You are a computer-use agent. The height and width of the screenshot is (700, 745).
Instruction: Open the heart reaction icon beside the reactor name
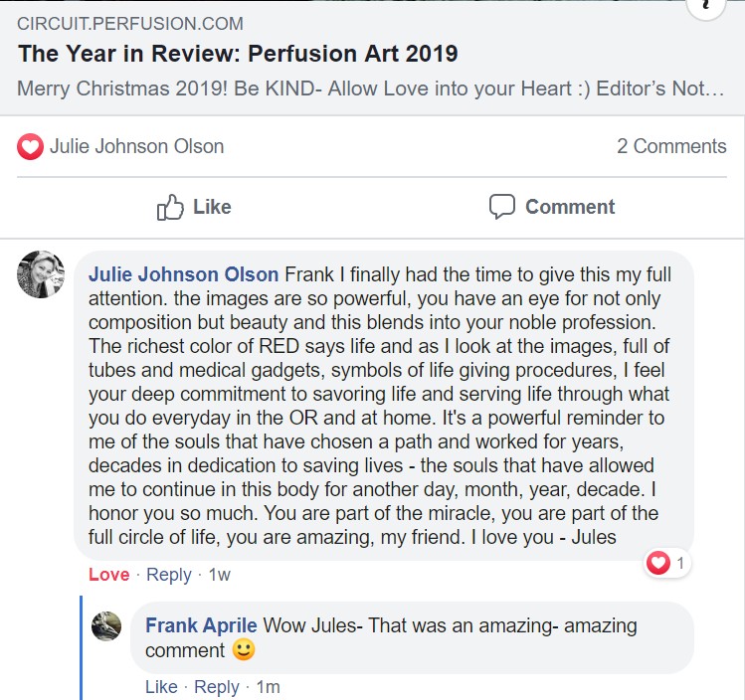tap(31, 147)
